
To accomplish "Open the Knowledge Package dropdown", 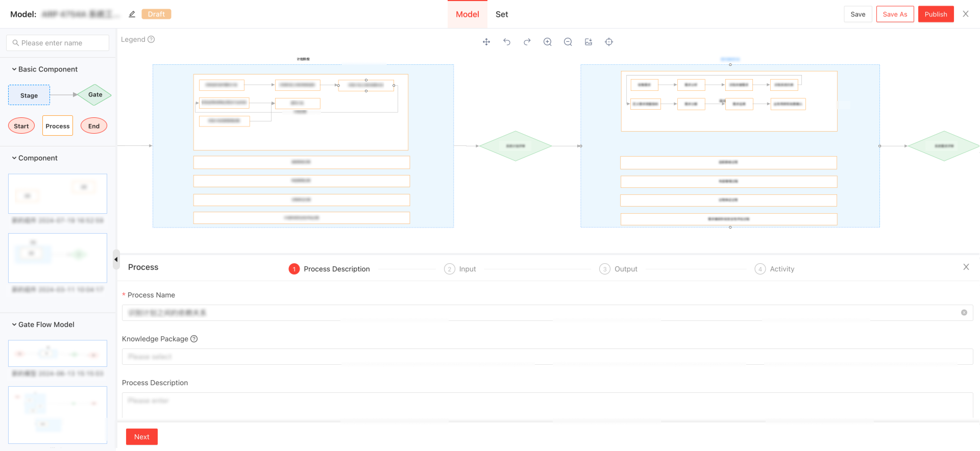I will [x=547, y=357].
